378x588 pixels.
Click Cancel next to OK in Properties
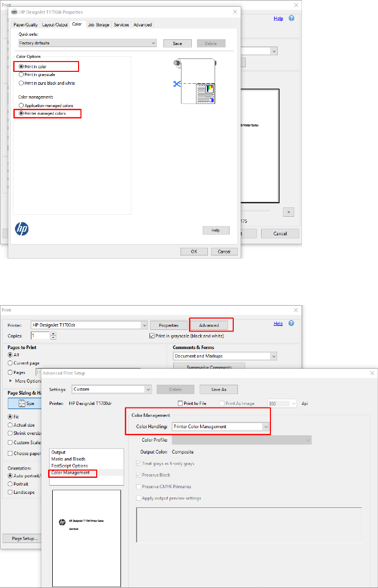click(224, 252)
